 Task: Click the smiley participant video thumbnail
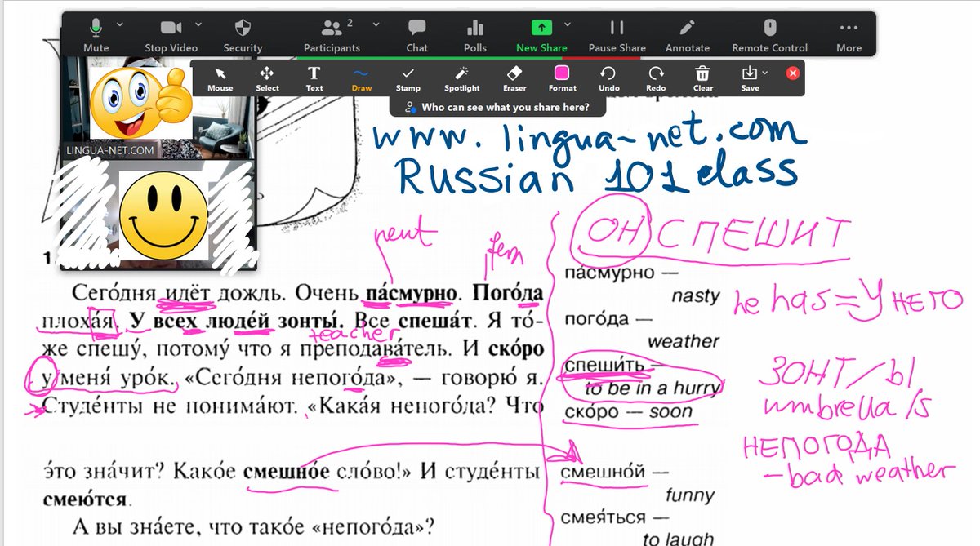coord(159,214)
